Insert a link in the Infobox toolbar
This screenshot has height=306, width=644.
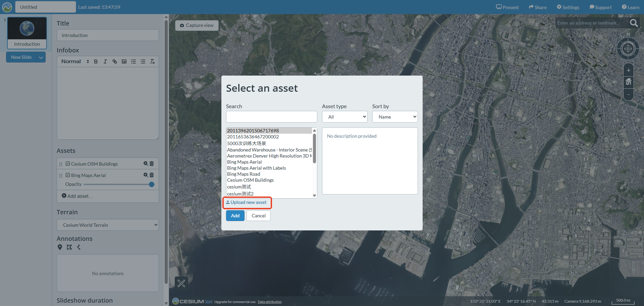tap(115, 61)
